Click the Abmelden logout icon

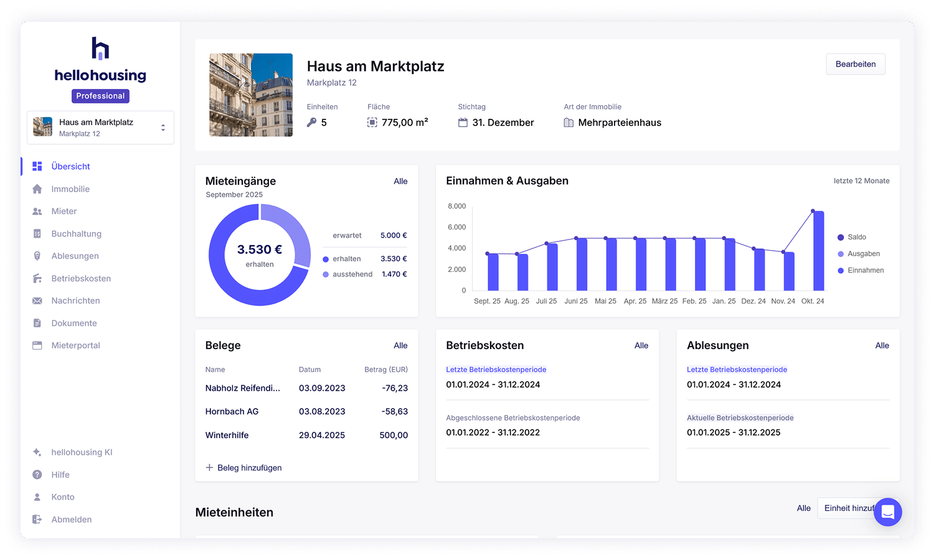pyautogui.click(x=37, y=520)
